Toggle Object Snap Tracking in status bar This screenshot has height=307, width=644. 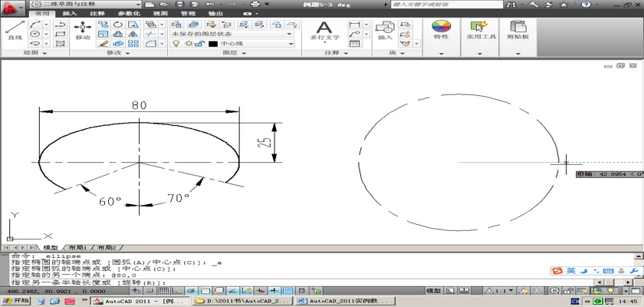click(232, 291)
